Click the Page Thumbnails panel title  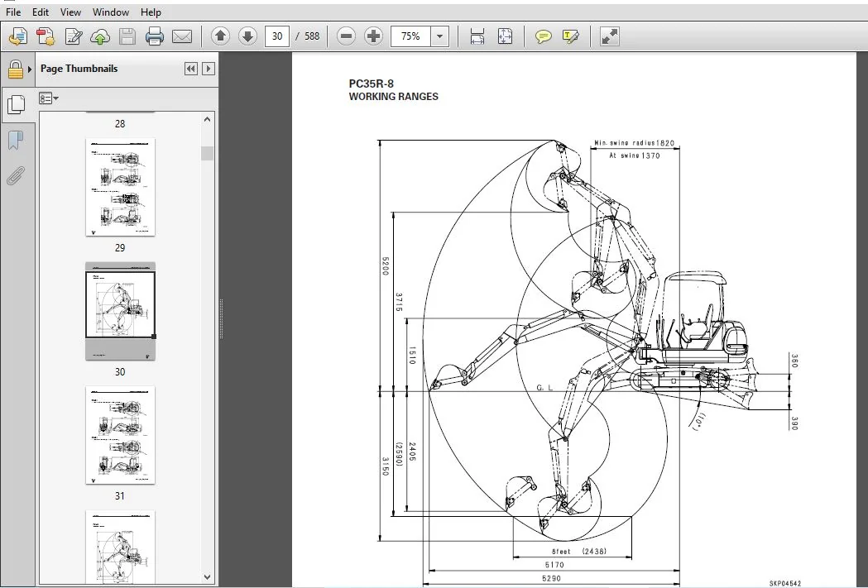79,69
